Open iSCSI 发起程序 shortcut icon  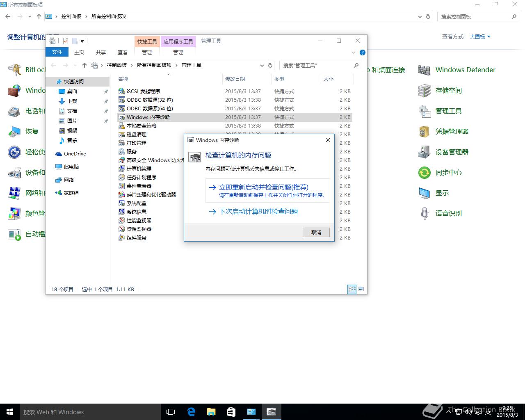pyautogui.click(x=121, y=91)
